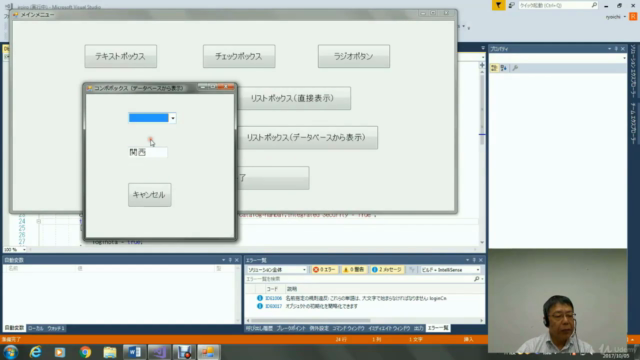Switch to Visual Studio in the taskbar

click(x=159, y=352)
